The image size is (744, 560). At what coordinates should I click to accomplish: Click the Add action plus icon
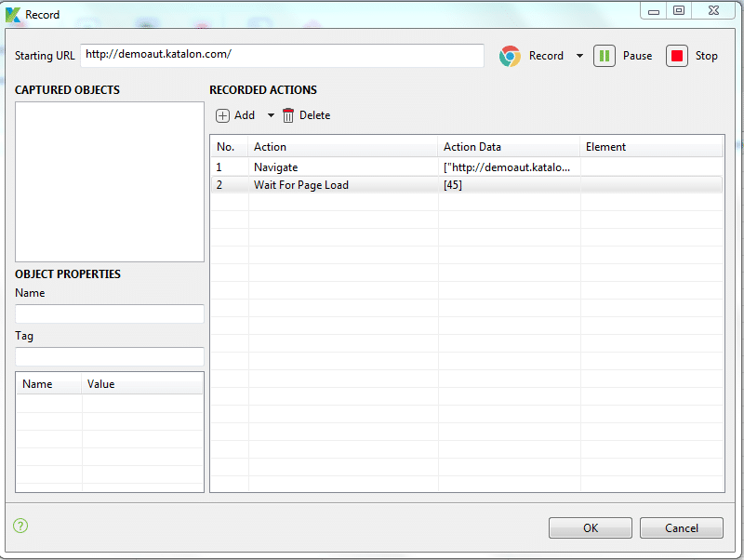click(x=222, y=115)
